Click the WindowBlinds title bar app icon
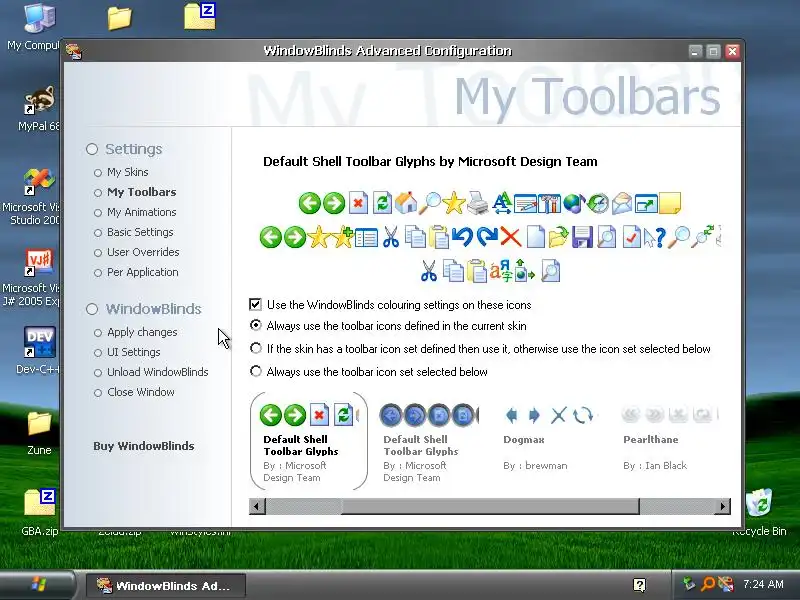Screen dimensions: 800x600 coord(74,52)
